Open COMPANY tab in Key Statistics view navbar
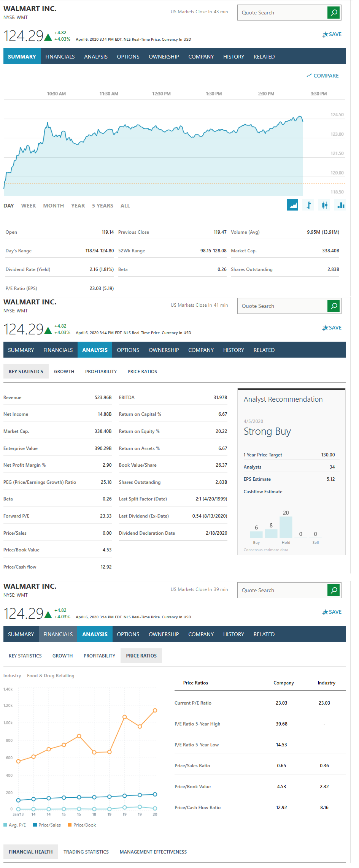This screenshot has width=359, height=868. pos(201,350)
